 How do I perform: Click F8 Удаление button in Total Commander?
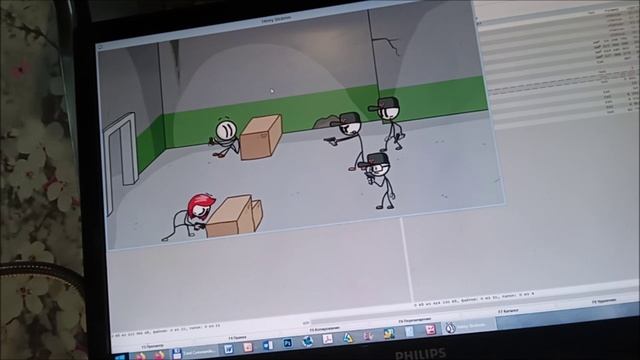coord(603,301)
